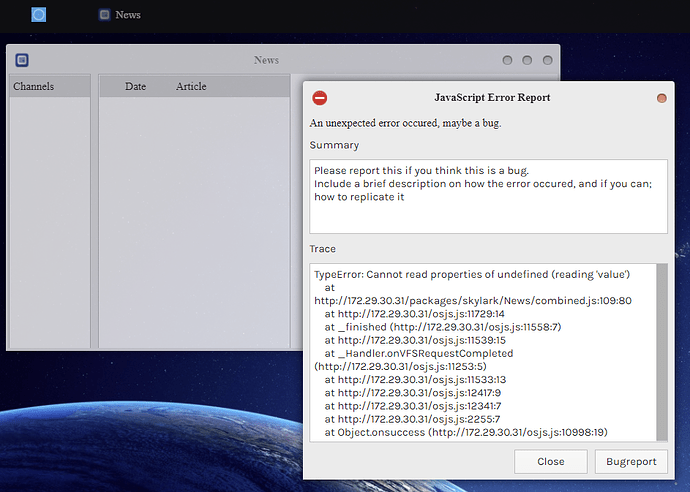Click the 'An unexpected error occured' message
690x492 pixels.
(405, 123)
